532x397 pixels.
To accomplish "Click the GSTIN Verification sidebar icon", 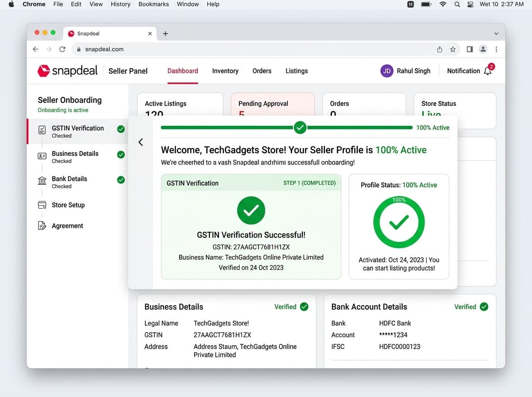I will pos(42,130).
